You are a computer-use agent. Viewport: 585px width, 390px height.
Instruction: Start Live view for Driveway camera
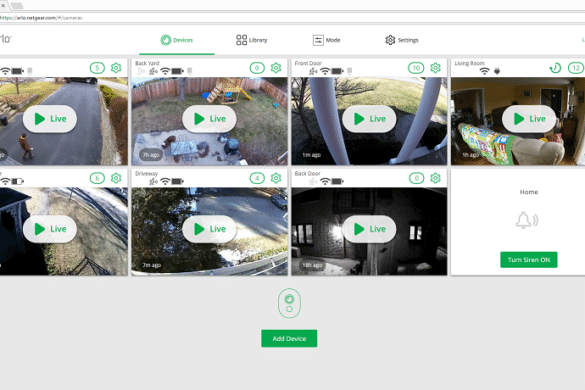209,229
